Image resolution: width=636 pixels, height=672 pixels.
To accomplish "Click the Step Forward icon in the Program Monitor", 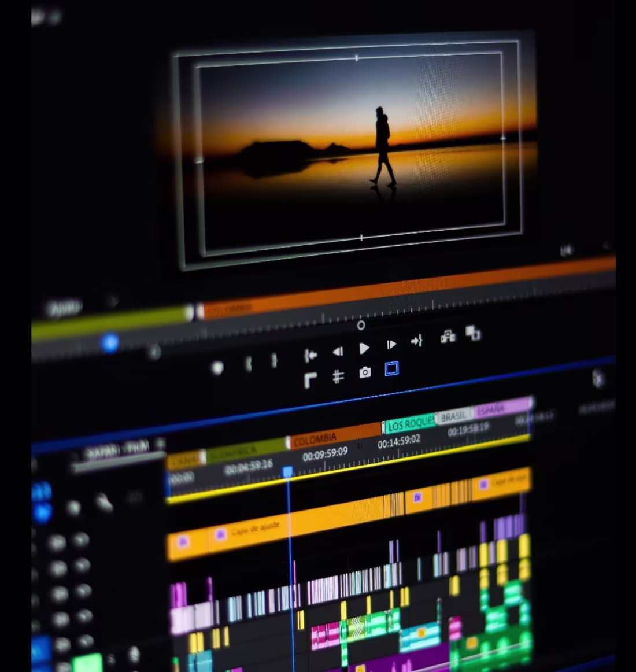I will (x=392, y=345).
